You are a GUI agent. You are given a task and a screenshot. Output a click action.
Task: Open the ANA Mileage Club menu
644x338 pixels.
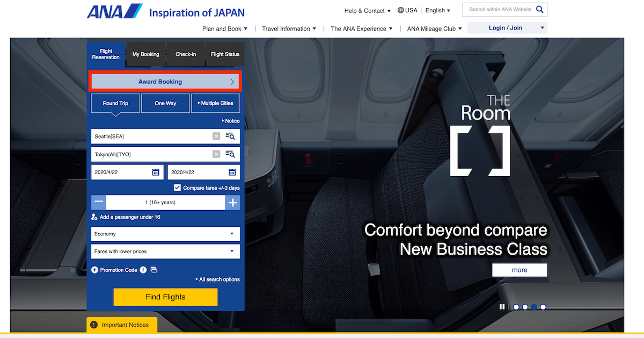[435, 29]
